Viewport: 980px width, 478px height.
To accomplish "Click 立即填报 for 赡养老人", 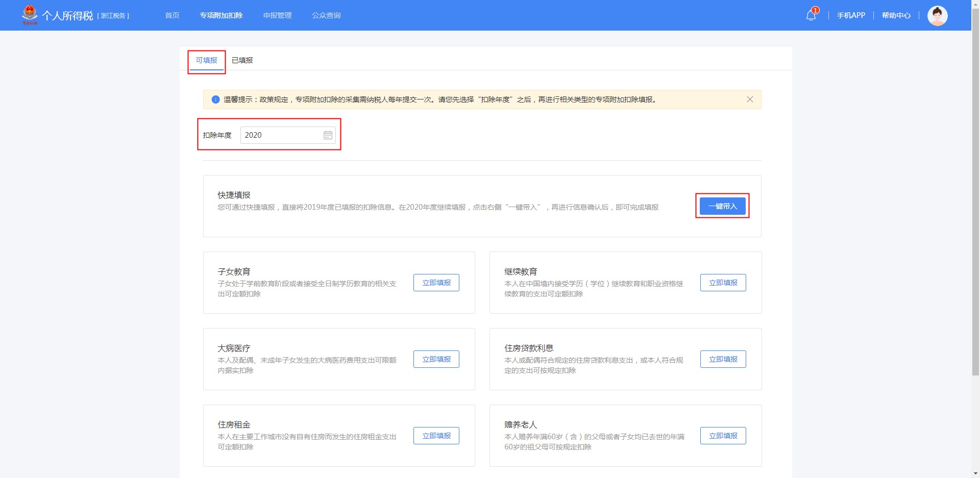I will 723,436.
